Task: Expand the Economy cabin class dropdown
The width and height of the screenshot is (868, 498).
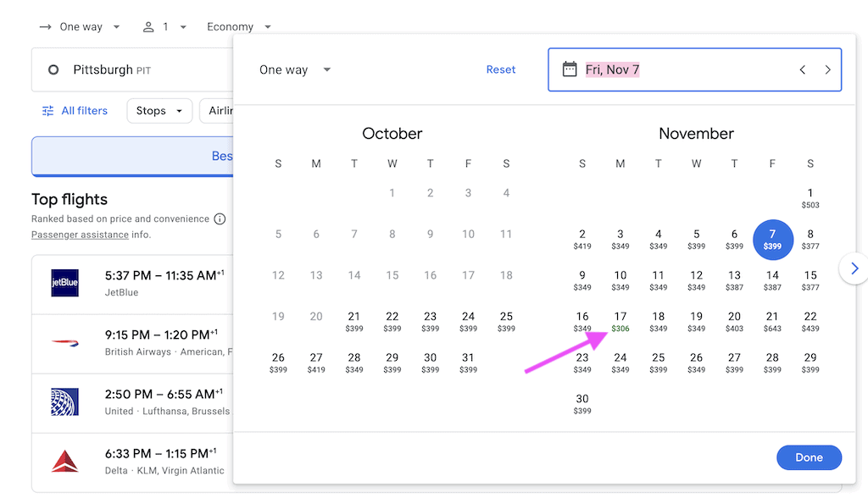Action: point(239,27)
